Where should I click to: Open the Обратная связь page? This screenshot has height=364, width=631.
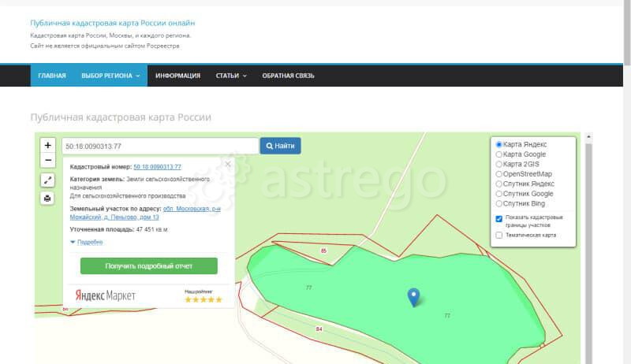[288, 76]
